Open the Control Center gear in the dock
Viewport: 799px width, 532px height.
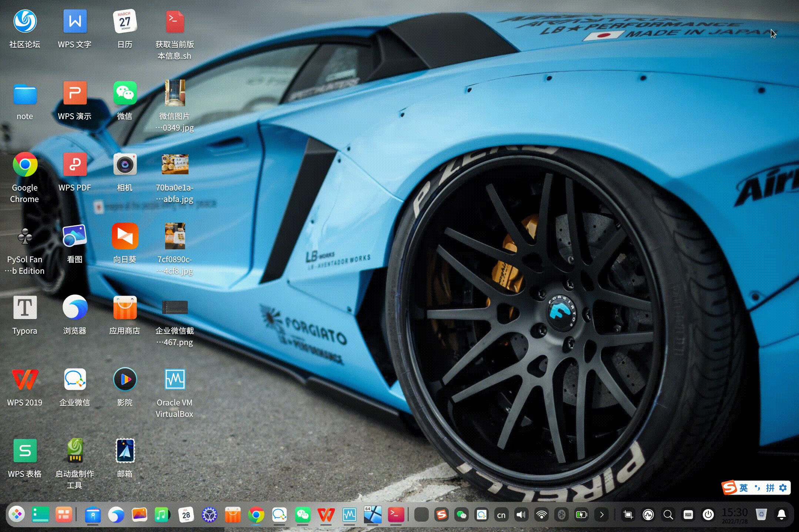[209, 515]
